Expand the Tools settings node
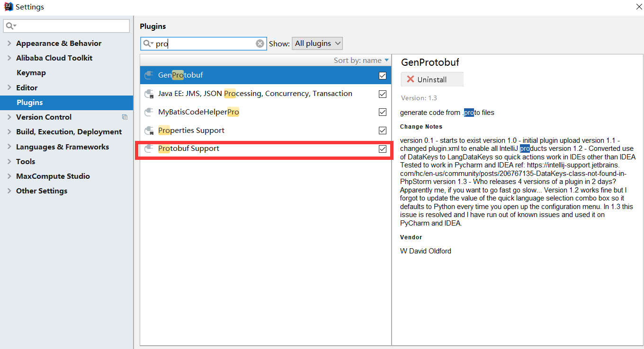 tap(9, 162)
